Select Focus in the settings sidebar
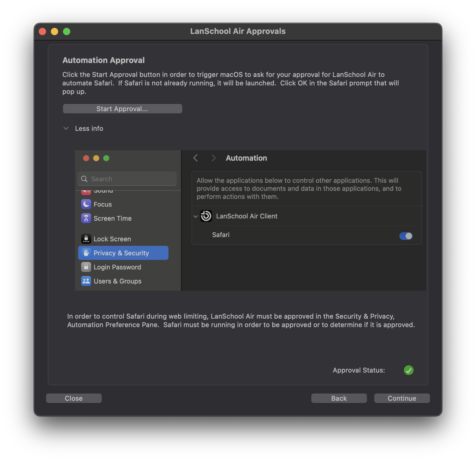Viewport: 476px width, 461px height. coord(123,204)
